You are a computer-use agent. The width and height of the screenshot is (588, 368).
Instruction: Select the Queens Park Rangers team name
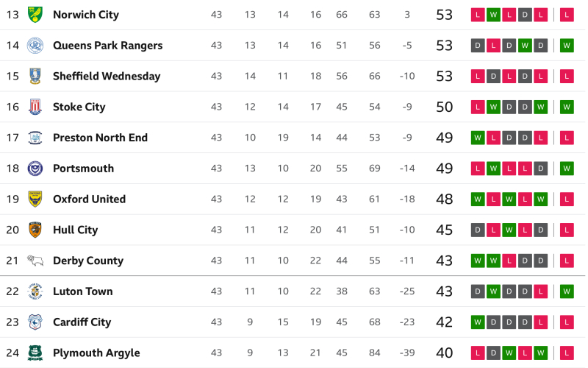pos(107,46)
